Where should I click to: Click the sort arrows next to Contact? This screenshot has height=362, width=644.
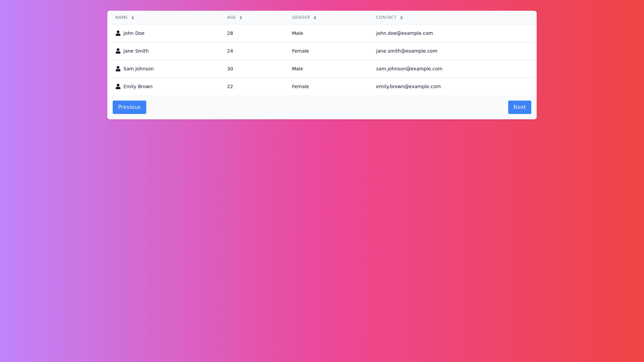[401, 18]
